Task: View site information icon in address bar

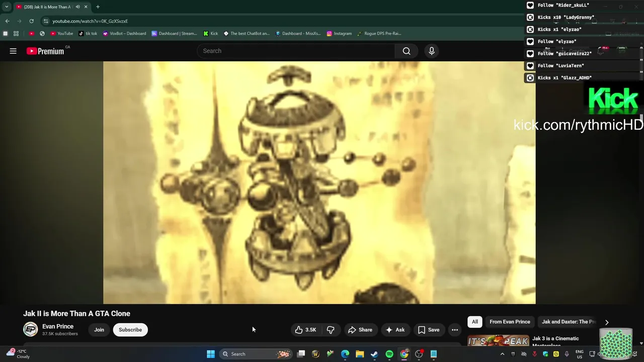Action: point(46,21)
